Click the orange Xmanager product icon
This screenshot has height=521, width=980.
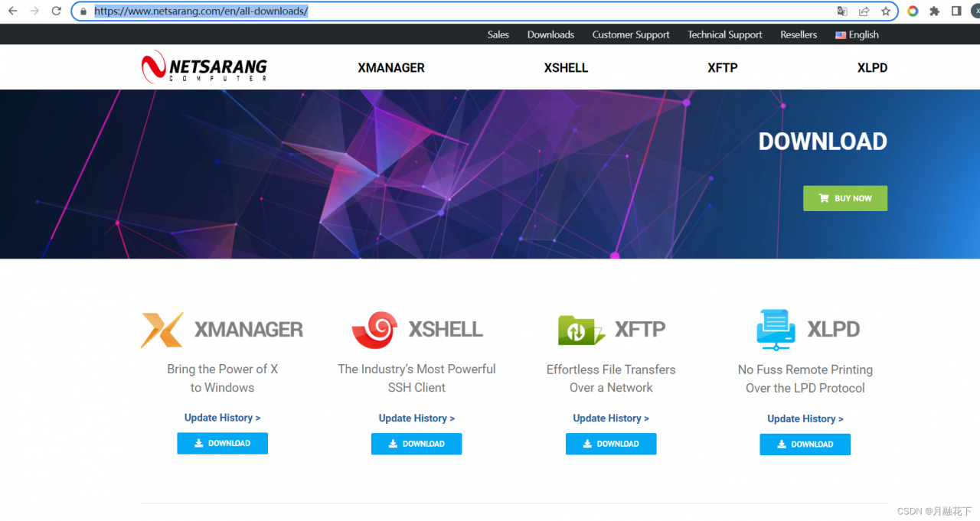coord(162,330)
